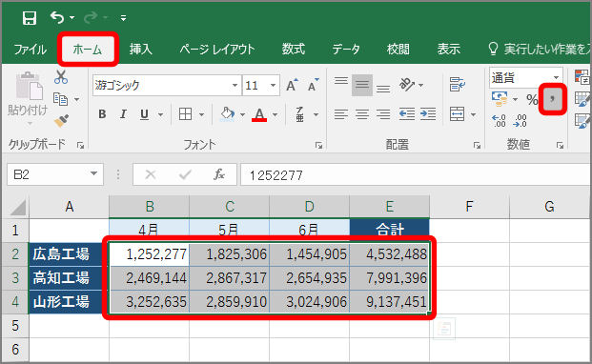The height and width of the screenshot is (364, 592).
Task: Decrease decimal places
Action: [x=520, y=121]
